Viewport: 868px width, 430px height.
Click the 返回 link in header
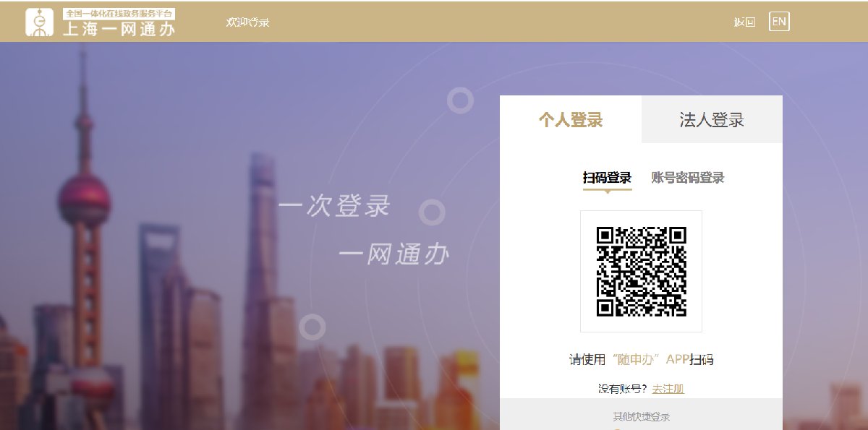click(744, 22)
